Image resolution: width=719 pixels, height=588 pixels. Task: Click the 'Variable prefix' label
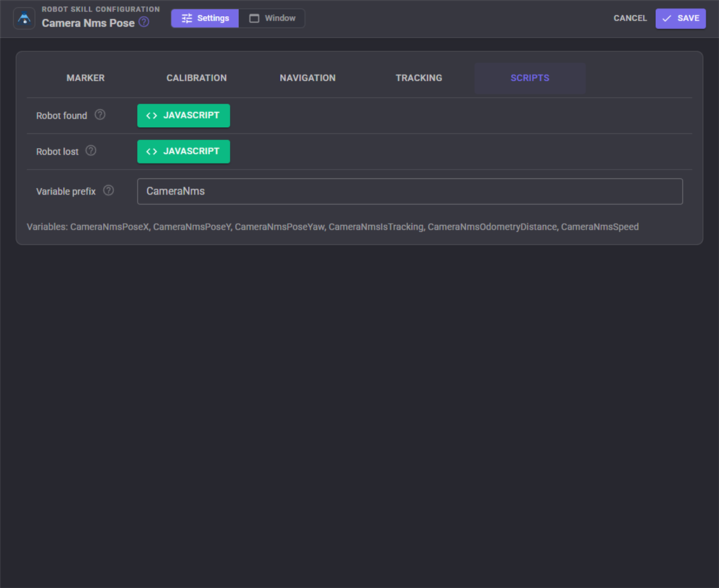[66, 191]
